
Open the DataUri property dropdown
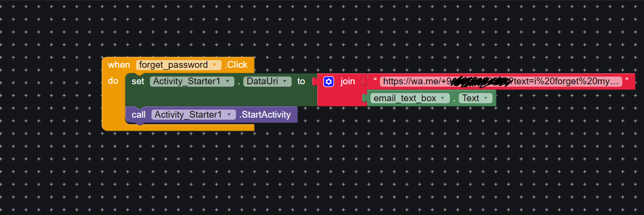[x=267, y=81]
